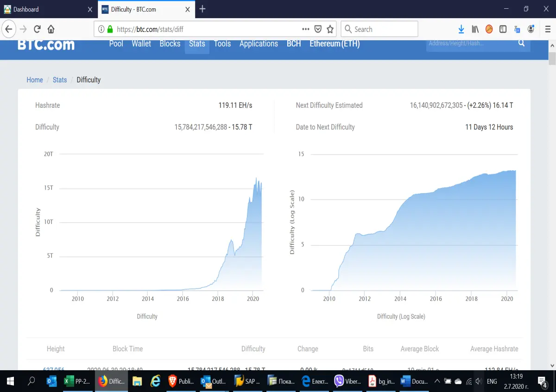Switch to the Dashboard tab

pyautogui.click(x=49, y=9)
